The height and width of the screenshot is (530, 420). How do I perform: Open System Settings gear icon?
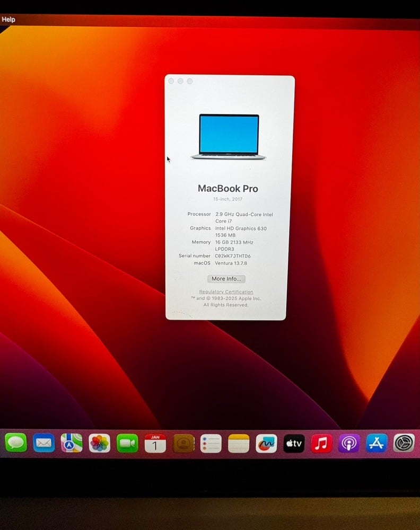click(x=404, y=443)
